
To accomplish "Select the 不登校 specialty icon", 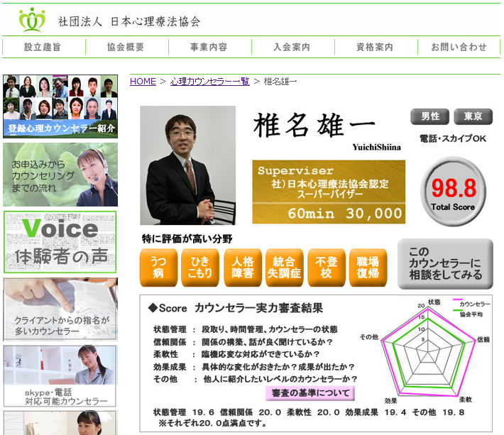I will click(x=326, y=268).
